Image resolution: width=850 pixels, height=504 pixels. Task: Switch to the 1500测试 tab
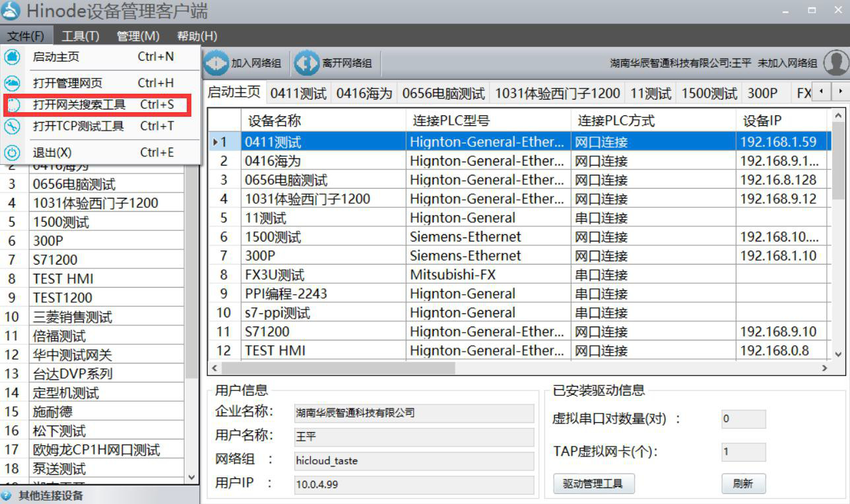click(x=708, y=92)
